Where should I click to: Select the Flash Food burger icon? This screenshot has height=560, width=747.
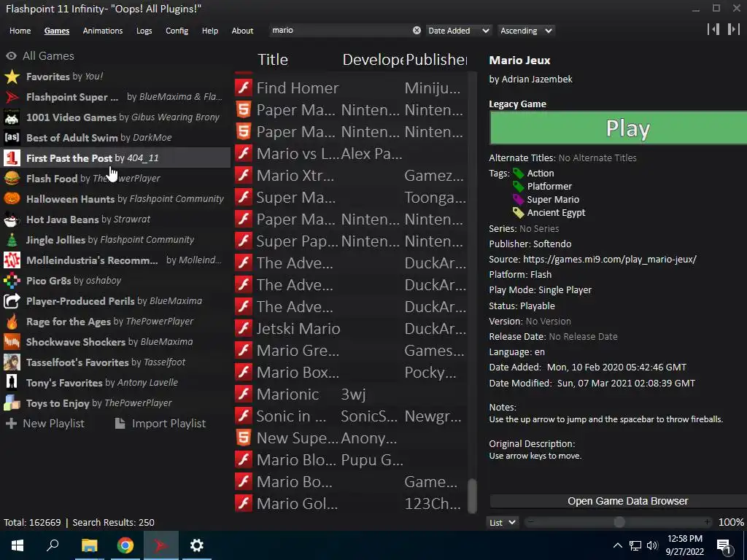pyautogui.click(x=12, y=179)
